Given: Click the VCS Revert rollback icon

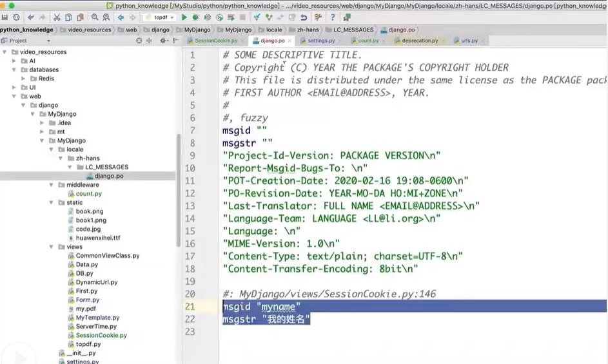Looking at the screenshot, I should pyautogui.click(x=304, y=17).
